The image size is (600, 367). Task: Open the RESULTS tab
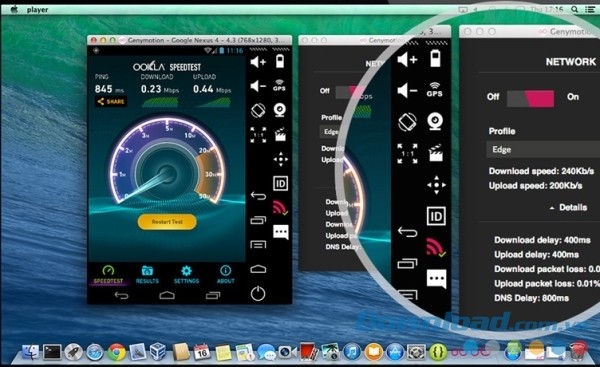147,275
